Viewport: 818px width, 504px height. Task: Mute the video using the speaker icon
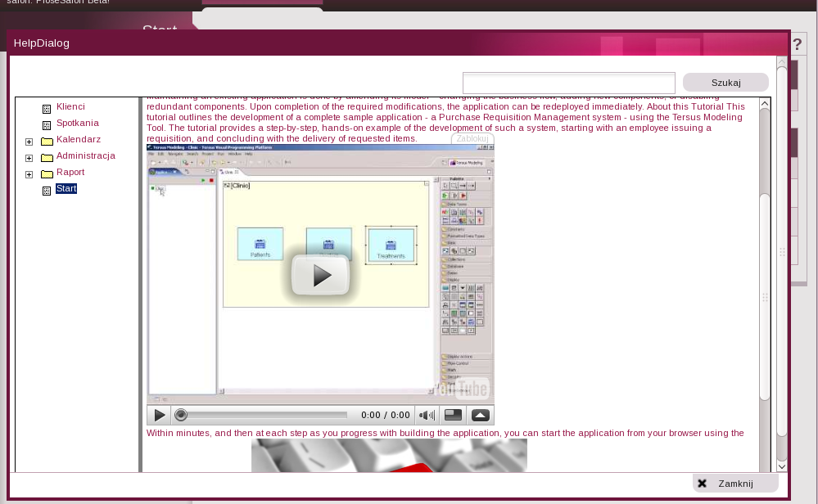(427, 416)
